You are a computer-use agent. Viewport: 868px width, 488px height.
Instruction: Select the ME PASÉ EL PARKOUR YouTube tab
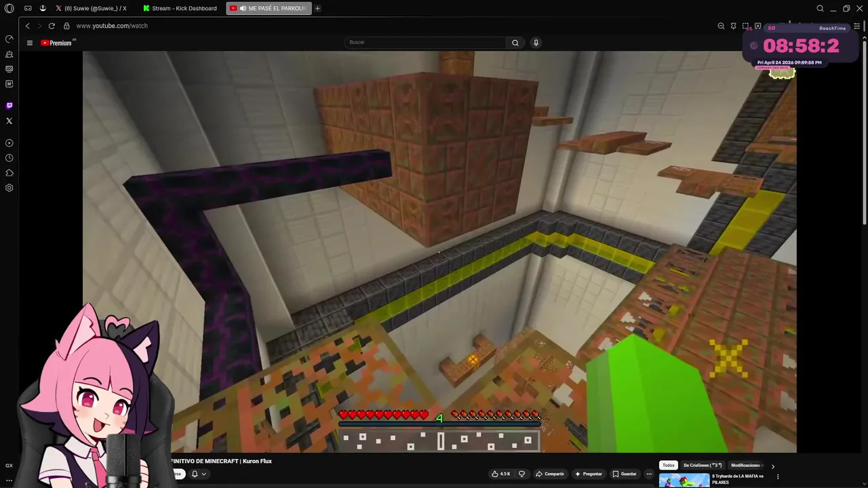268,8
